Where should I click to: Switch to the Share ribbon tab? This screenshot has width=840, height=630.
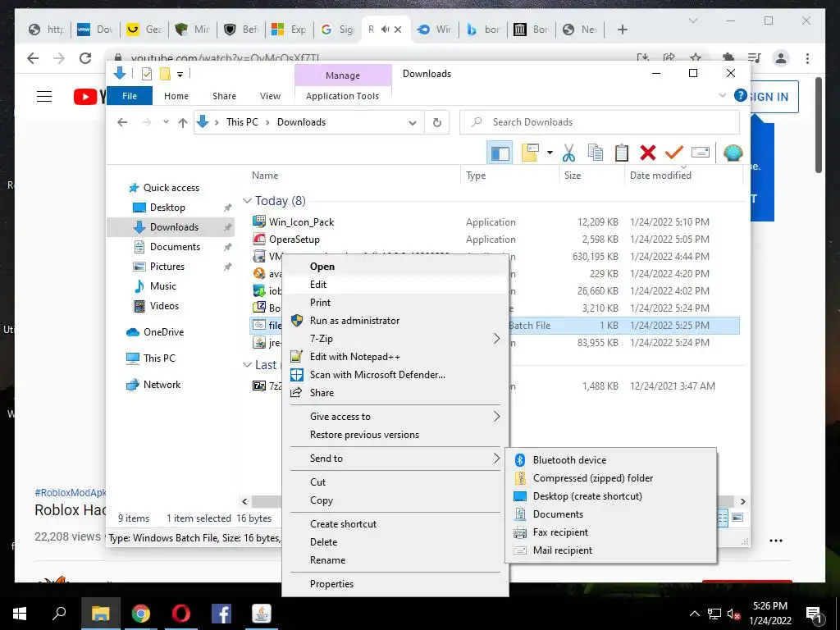click(x=224, y=96)
